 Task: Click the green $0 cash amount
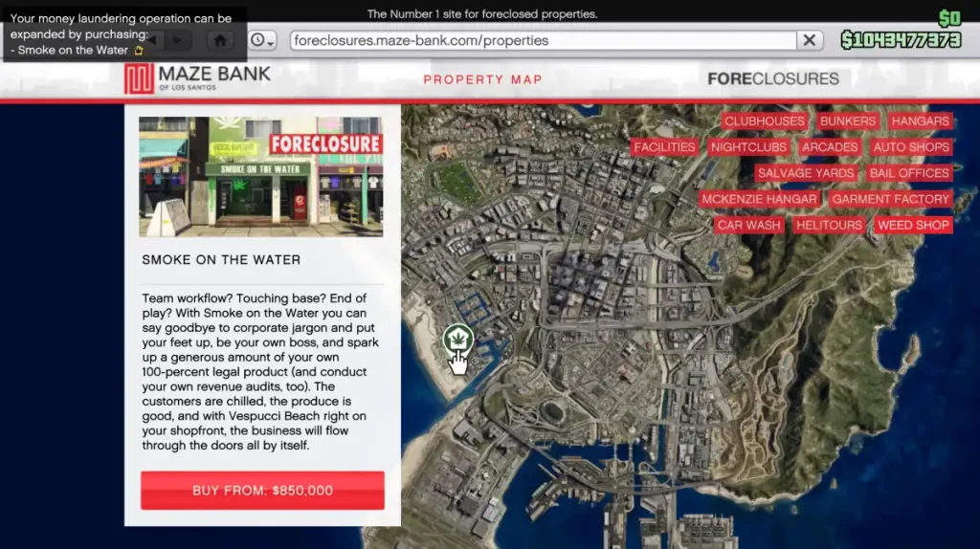[x=949, y=18]
